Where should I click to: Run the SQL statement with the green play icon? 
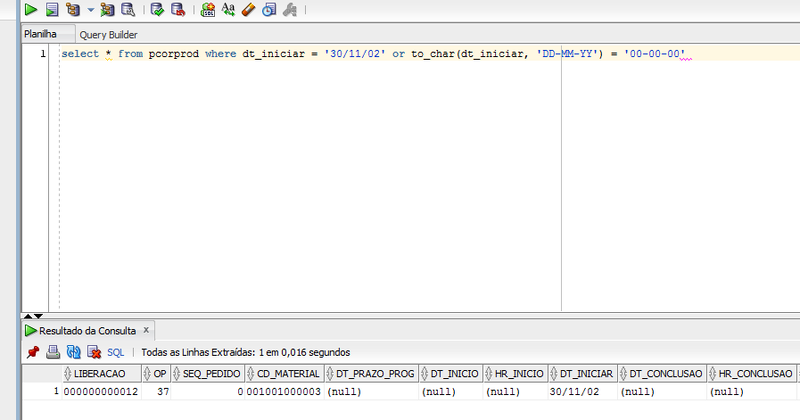tap(31, 10)
